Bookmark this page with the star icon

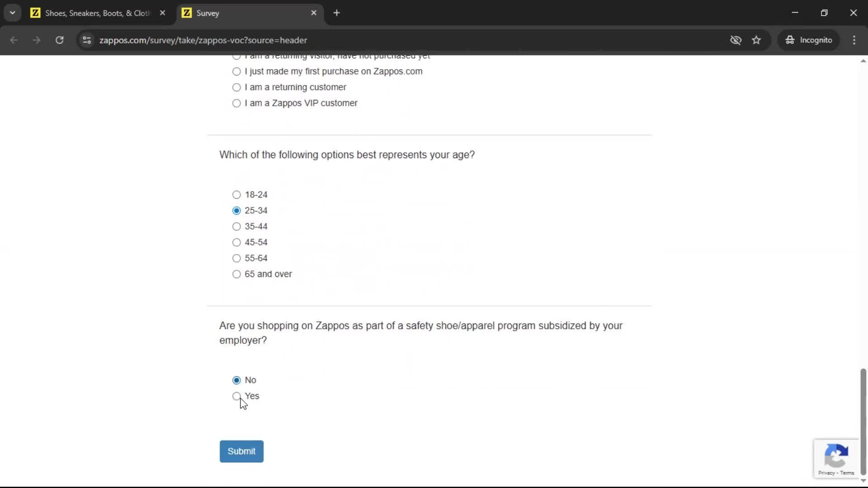[756, 40]
